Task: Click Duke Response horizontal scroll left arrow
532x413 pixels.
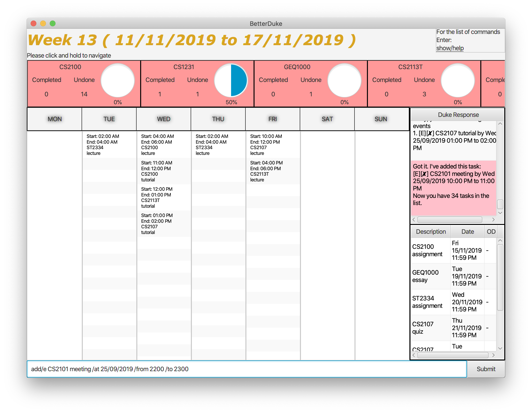Action: click(x=414, y=219)
